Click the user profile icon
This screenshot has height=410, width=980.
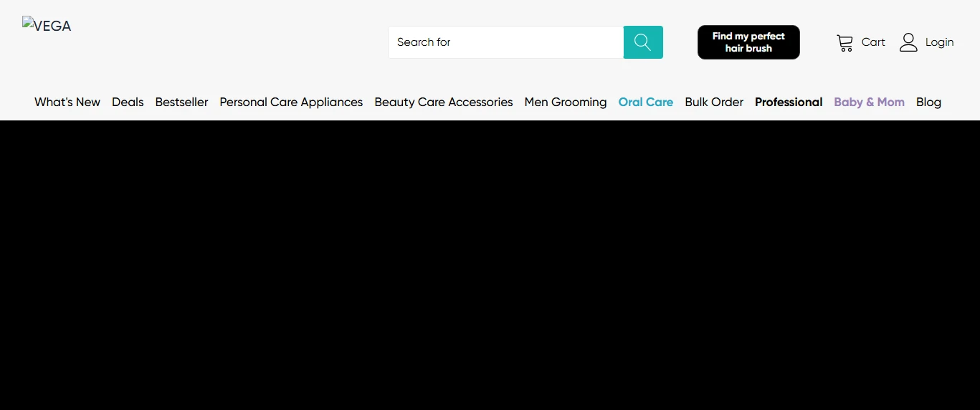point(908,42)
